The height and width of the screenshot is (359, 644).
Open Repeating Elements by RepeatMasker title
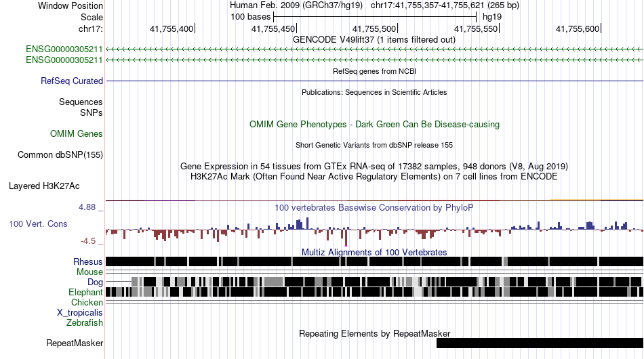[375, 333]
